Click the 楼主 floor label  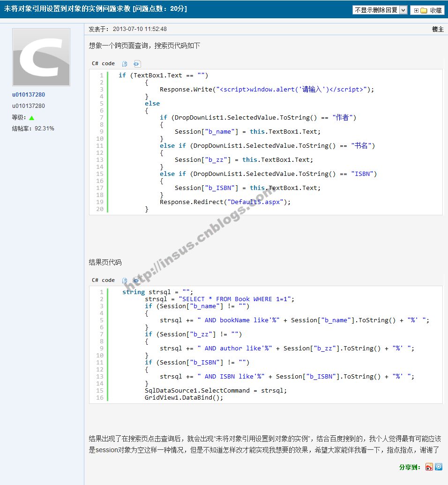pos(438,30)
